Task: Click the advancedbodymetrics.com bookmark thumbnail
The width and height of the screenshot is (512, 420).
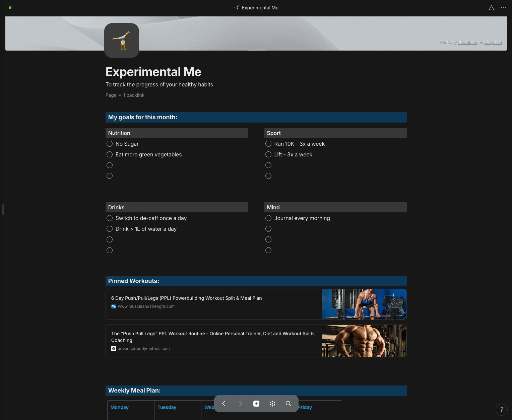Action: (x=364, y=341)
